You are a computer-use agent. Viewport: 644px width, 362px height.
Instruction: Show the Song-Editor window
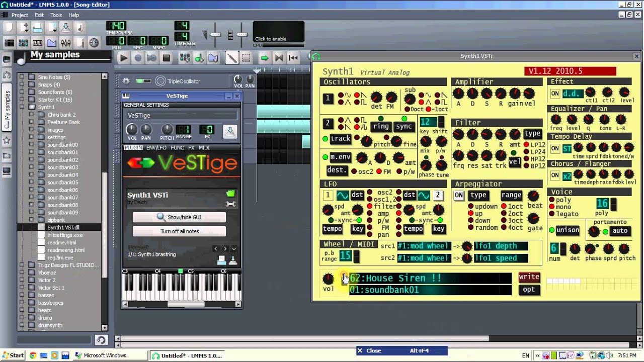click(9, 43)
